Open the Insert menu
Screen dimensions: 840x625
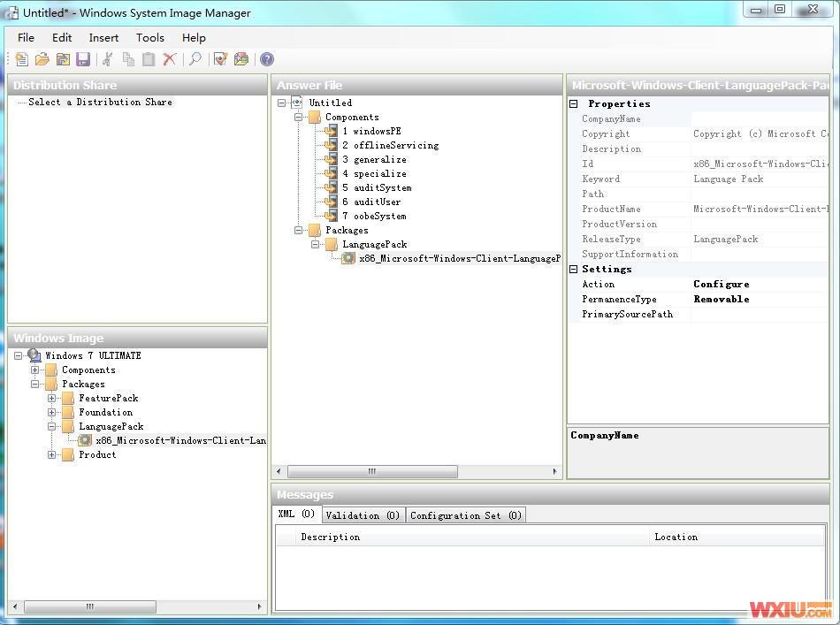coord(103,37)
